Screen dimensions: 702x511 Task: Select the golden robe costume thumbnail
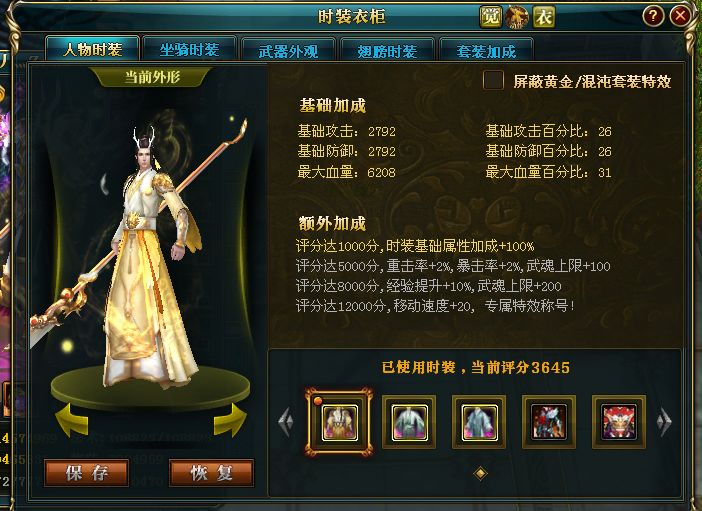[x=339, y=422]
